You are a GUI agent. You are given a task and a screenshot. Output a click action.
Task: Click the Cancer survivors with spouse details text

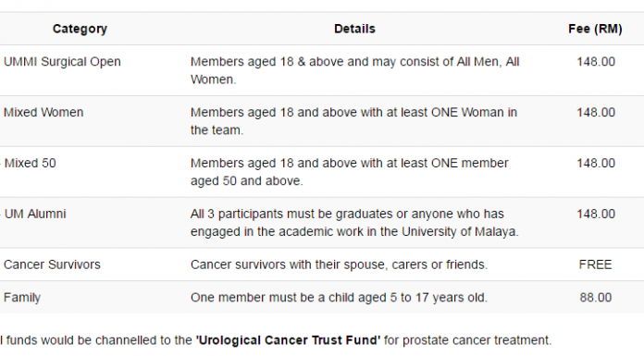pyautogui.click(x=339, y=264)
